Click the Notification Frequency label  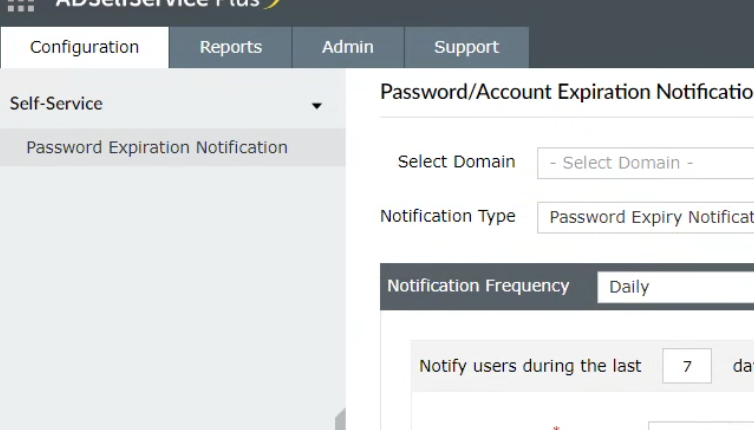(x=478, y=286)
